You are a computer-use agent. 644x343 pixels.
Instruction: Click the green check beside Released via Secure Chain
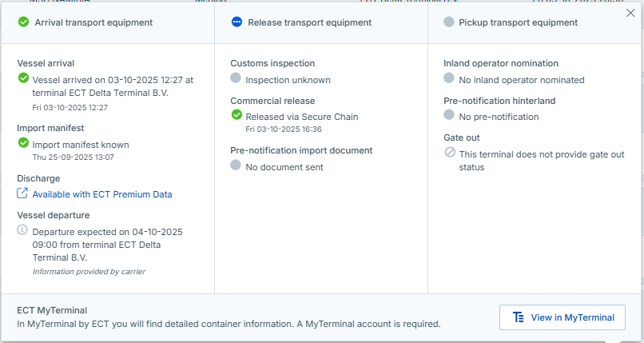tap(237, 114)
